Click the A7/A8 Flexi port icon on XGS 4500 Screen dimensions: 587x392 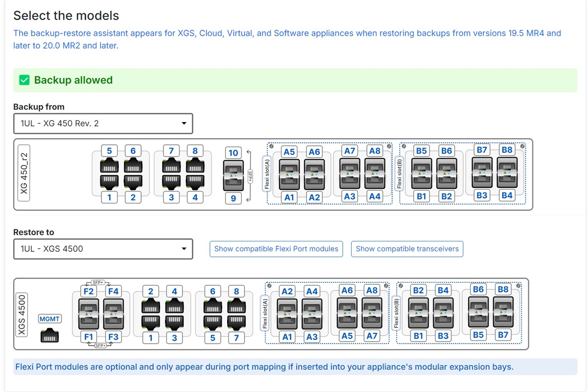tap(372, 313)
